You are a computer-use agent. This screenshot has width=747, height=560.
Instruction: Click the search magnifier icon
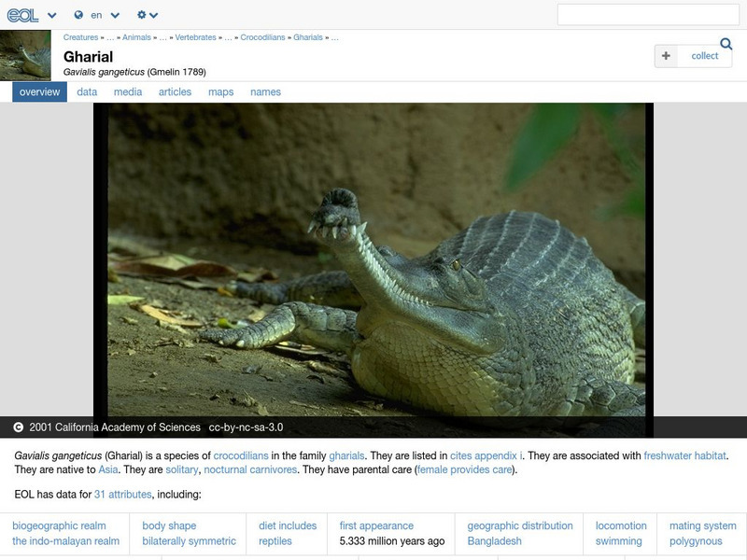724,42
